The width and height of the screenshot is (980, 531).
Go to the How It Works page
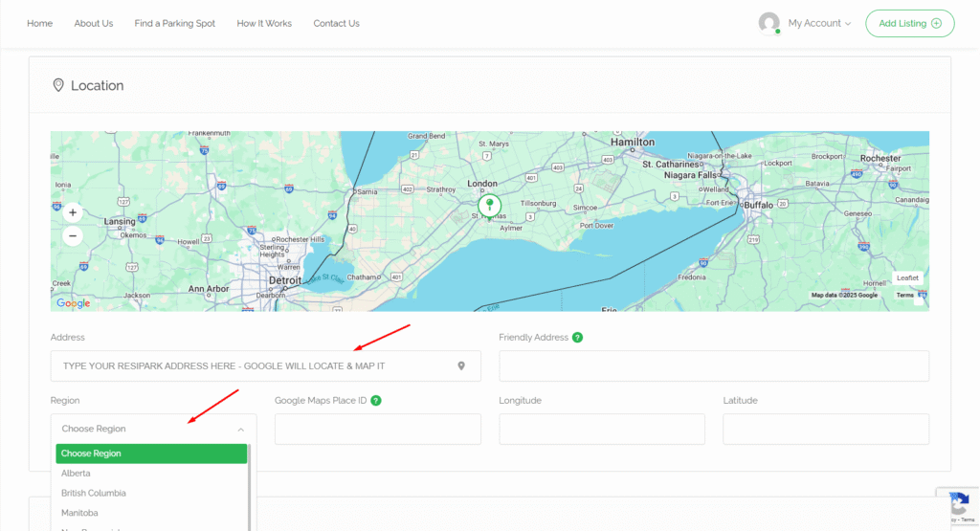(x=264, y=23)
